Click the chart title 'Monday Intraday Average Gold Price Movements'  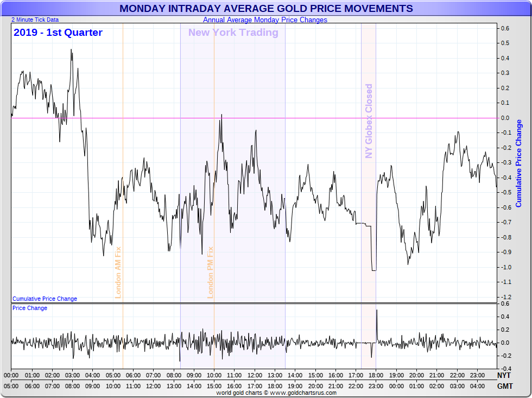266,8
